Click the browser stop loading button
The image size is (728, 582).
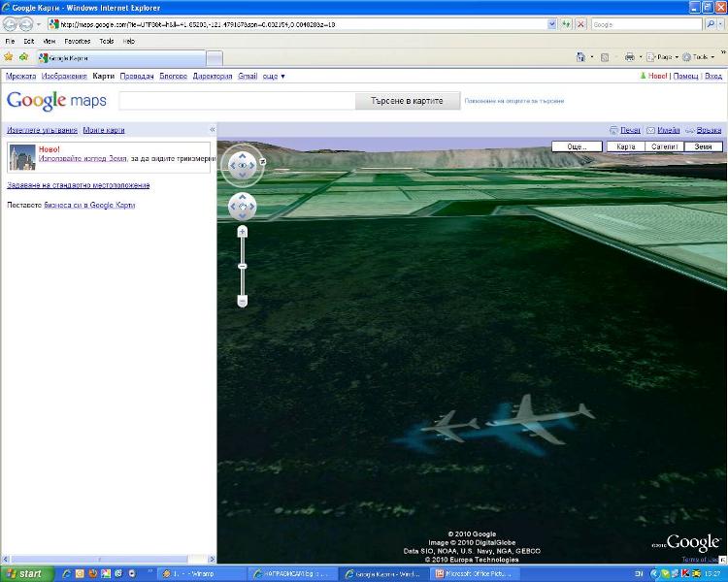pyautogui.click(x=580, y=24)
